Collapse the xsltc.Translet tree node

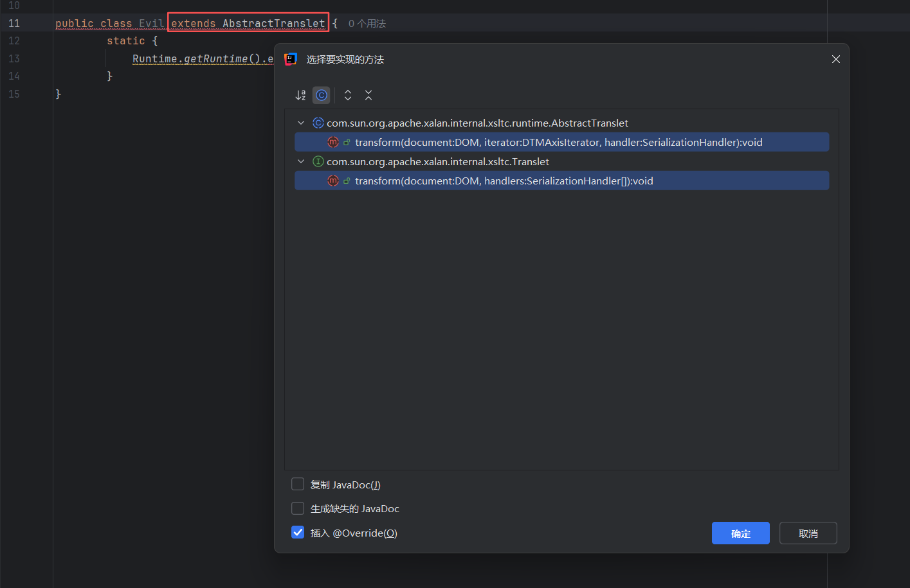(x=301, y=161)
